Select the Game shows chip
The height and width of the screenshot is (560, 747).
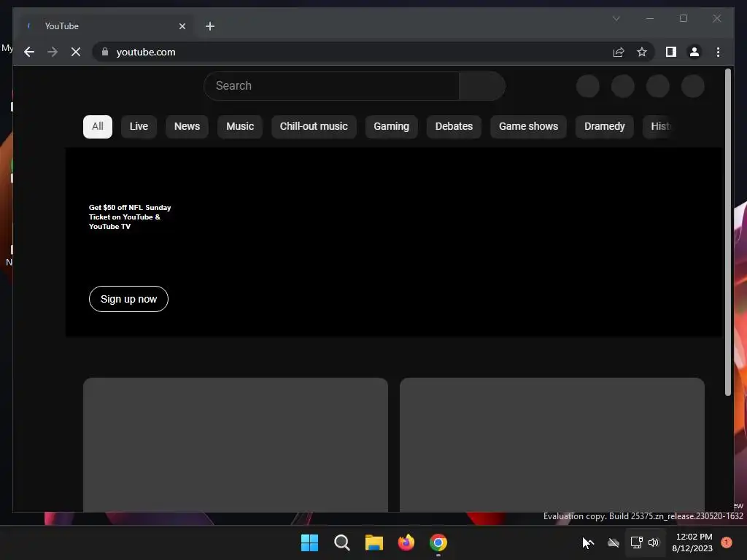pyautogui.click(x=528, y=127)
